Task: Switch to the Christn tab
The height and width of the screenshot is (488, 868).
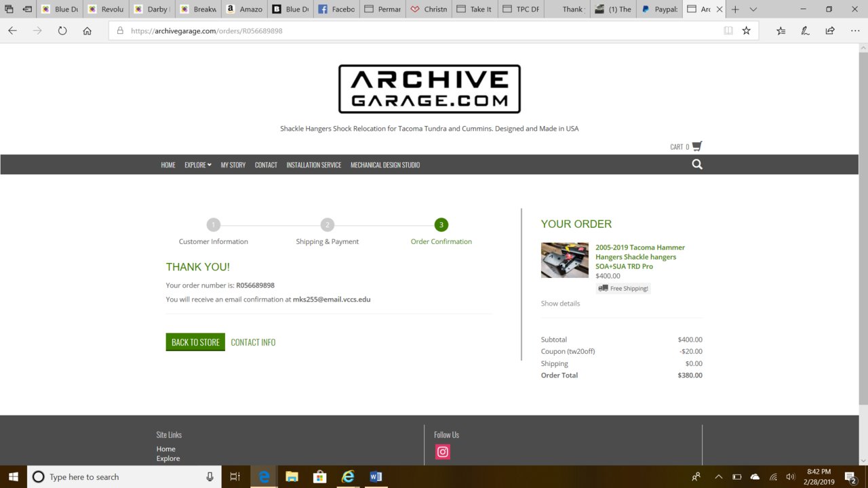Action: (x=428, y=9)
